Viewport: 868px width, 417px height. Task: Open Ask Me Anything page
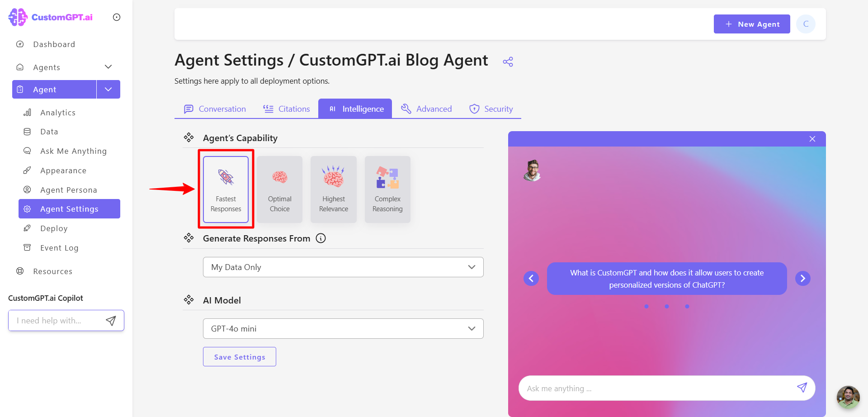pos(73,151)
